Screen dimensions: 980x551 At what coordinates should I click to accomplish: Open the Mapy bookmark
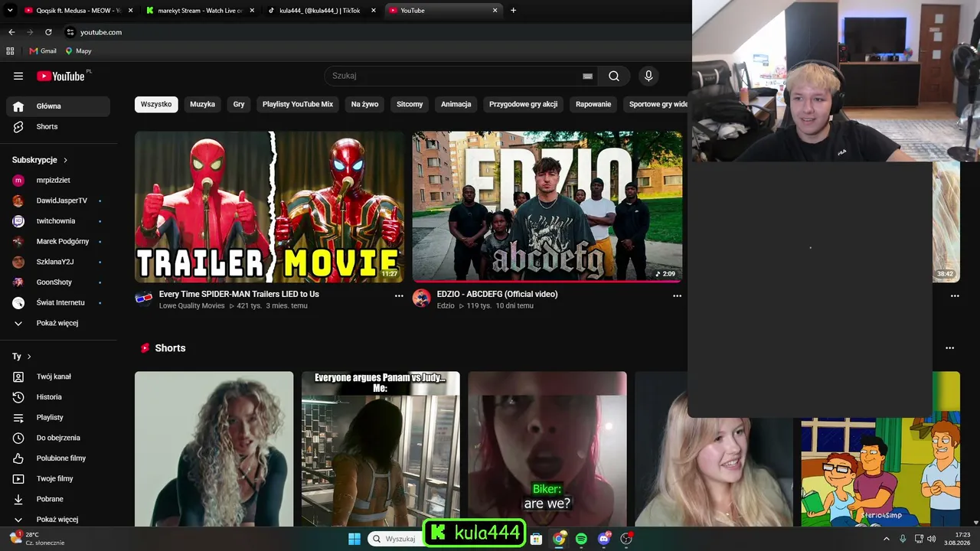(x=78, y=51)
